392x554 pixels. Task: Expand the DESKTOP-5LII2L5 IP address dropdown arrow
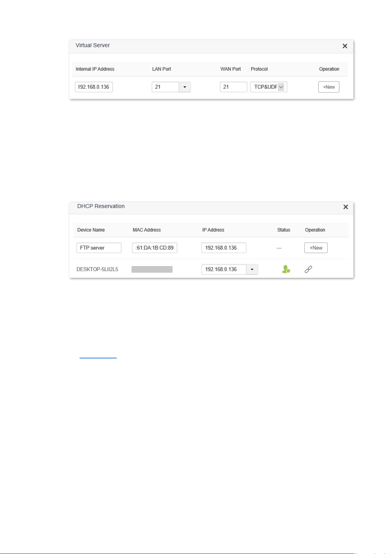tap(252, 269)
